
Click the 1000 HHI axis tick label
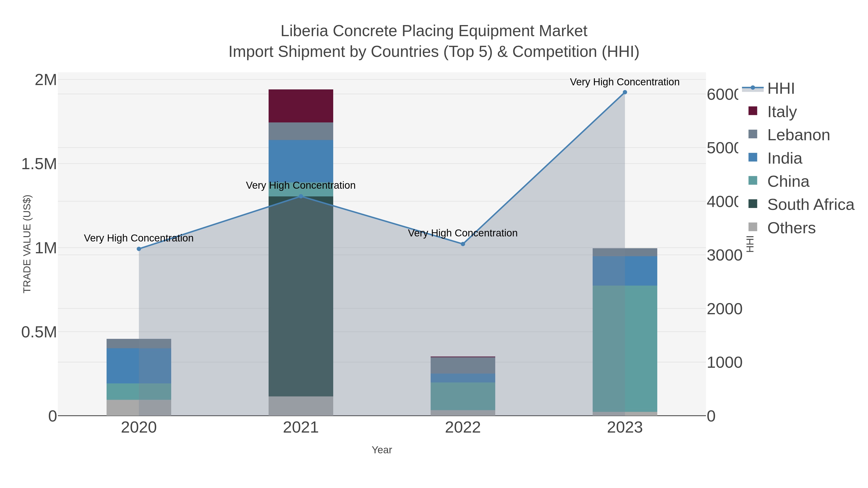pyautogui.click(x=725, y=363)
